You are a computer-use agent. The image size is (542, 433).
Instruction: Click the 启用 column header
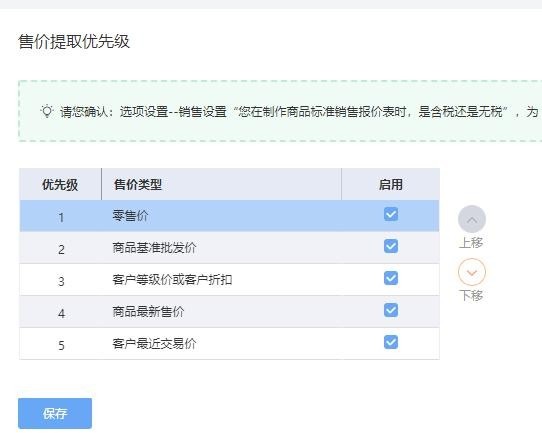[391, 184]
